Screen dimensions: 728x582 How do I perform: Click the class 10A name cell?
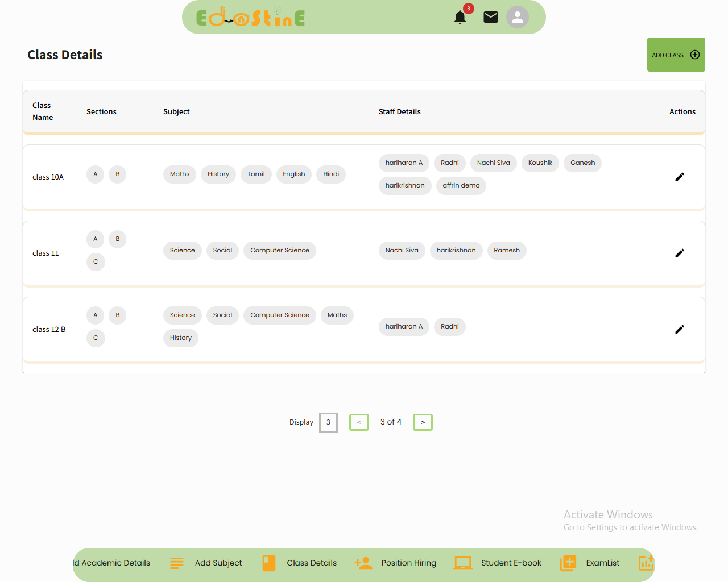coord(48,177)
